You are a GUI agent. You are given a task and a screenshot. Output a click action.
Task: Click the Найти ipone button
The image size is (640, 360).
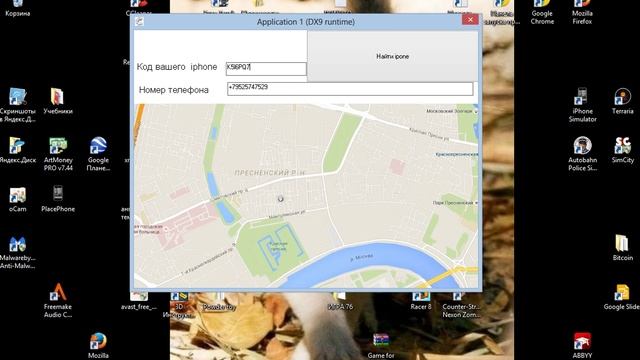click(x=393, y=56)
